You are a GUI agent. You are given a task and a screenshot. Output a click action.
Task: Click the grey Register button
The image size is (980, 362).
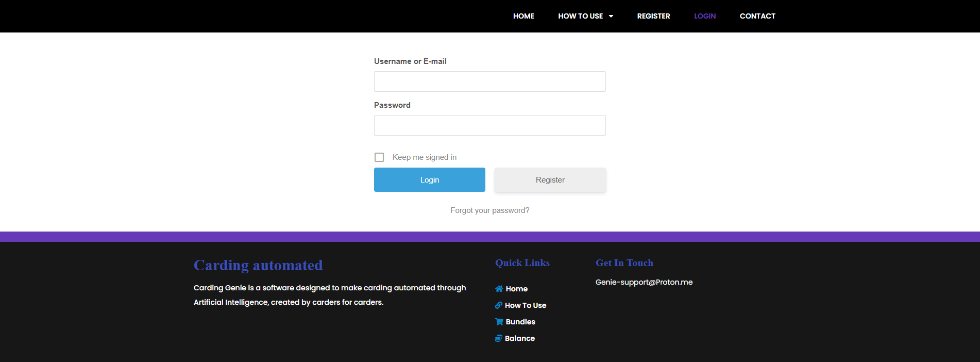pos(550,179)
